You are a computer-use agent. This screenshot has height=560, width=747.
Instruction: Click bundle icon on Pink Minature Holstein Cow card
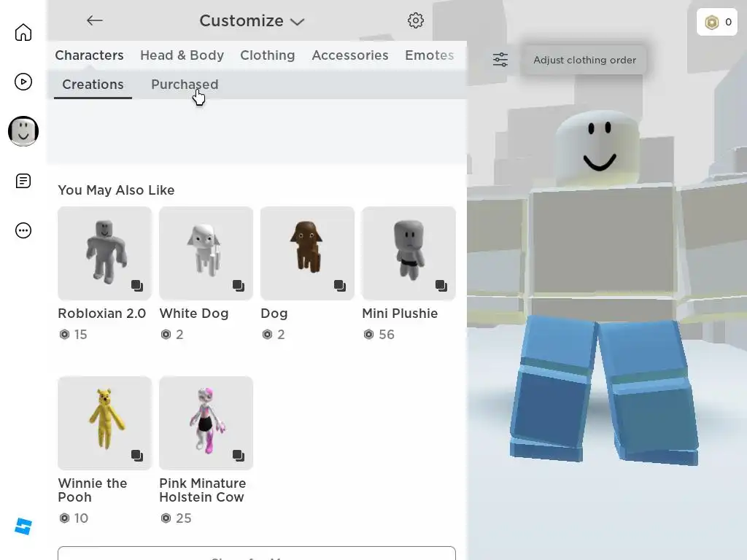[239, 456]
